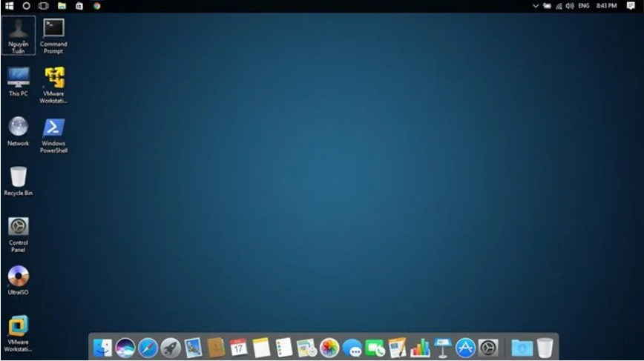644x361 pixels.
Task: Select the Network globe desktop icon
Action: pos(19,131)
